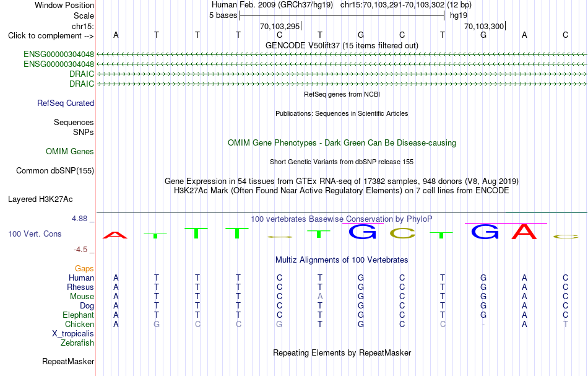Click the Common dbSNP(155) label

pyautogui.click(x=54, y=171)
